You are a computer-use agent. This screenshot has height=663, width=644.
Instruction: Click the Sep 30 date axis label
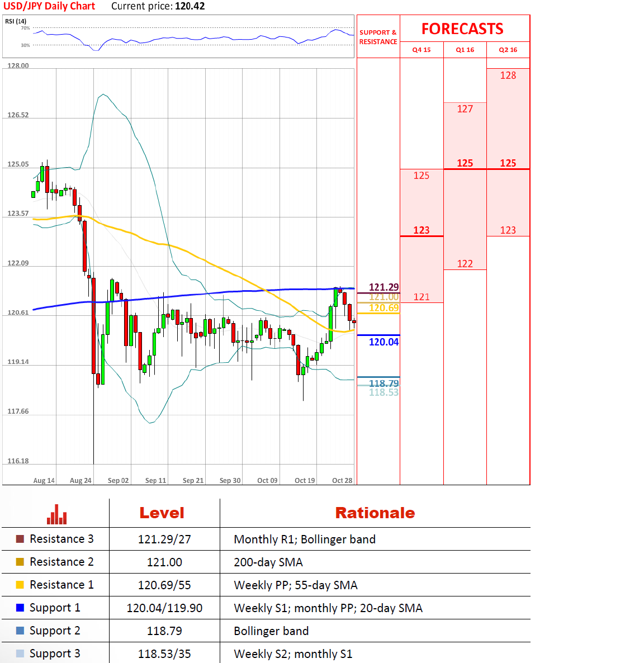tap(230, 480)
